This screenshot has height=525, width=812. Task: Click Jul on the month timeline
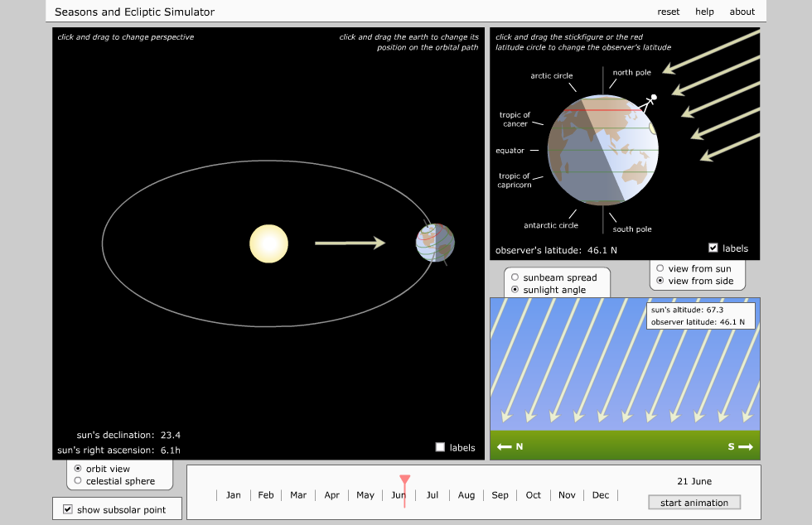(433, 495)
